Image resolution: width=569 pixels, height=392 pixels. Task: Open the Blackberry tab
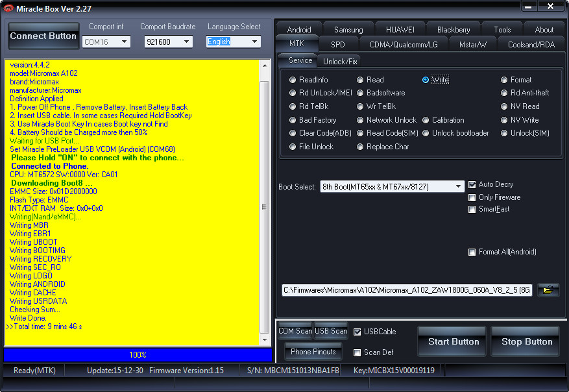[x=454, y=29]
